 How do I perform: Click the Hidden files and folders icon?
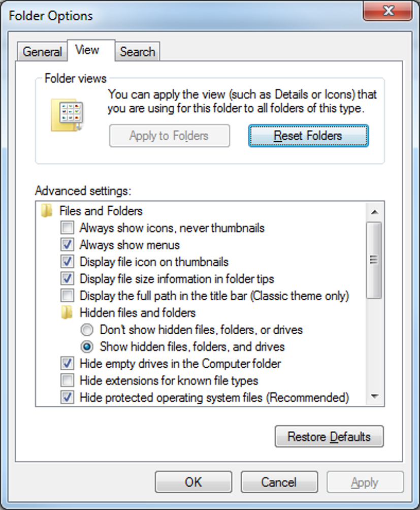point(67,313)
